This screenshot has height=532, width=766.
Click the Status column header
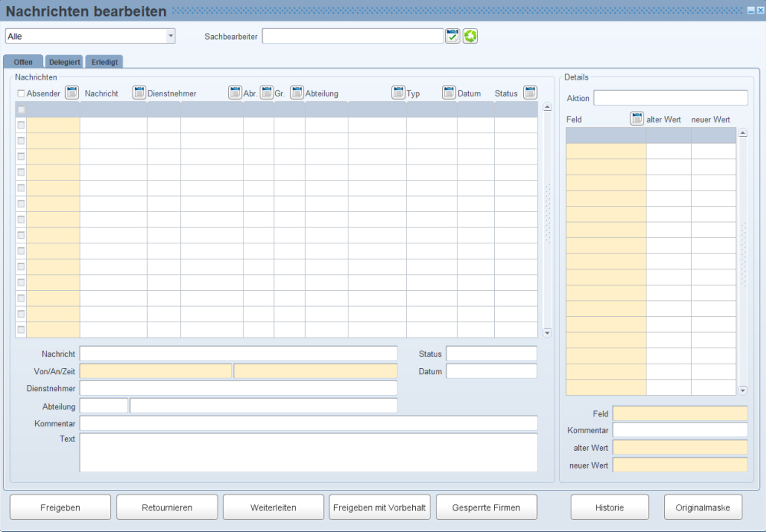tap(506, 93)
